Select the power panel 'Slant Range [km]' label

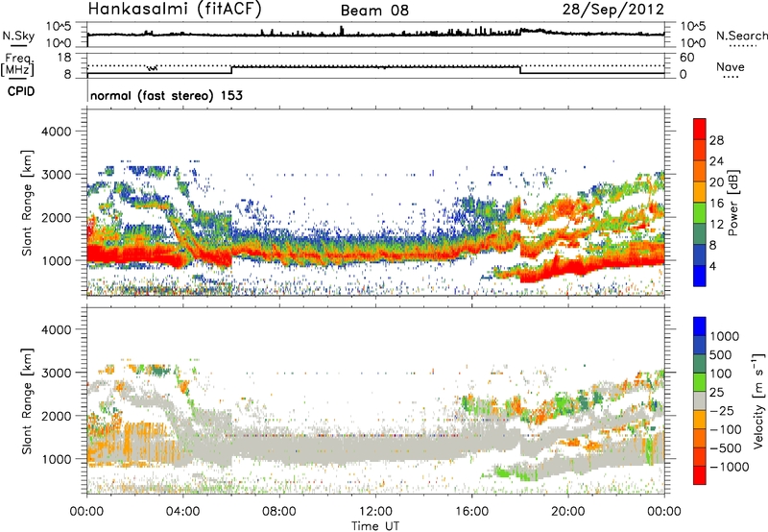point(27,203)
